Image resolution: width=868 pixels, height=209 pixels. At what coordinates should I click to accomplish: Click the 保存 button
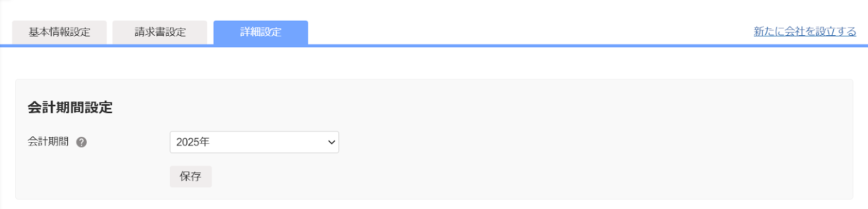pyautogui.click(x=190, y=176)
